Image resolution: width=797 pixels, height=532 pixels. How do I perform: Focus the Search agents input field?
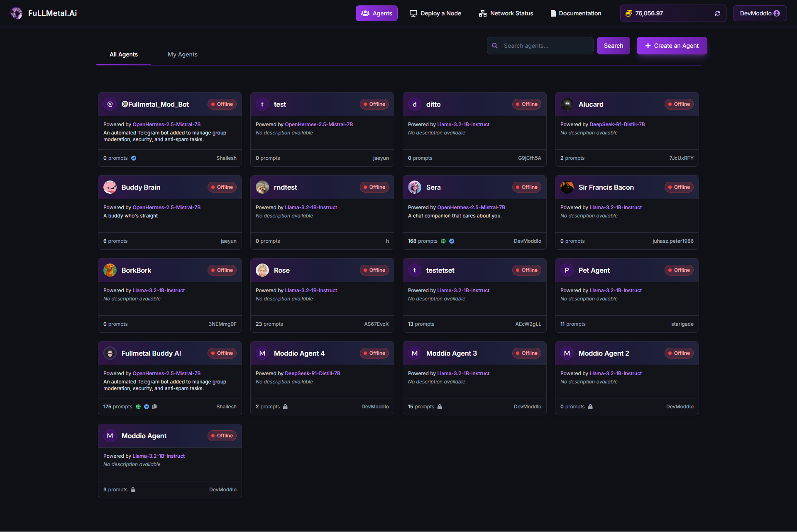click(545, 46)
